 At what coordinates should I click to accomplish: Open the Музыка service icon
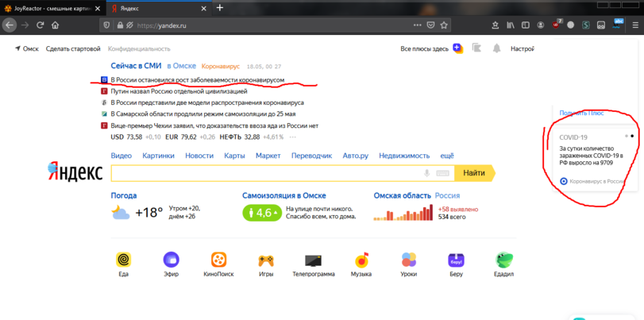pyautogui.click(x=361, y=260)
